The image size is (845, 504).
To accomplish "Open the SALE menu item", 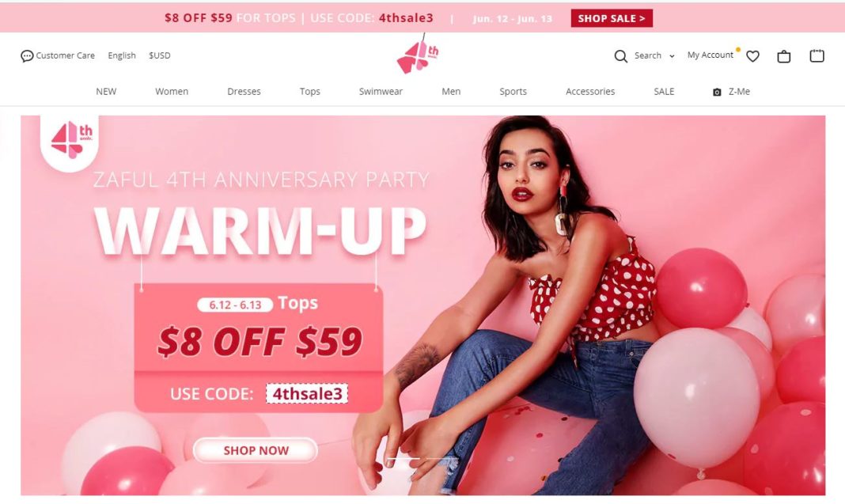I will coord(664,92).
